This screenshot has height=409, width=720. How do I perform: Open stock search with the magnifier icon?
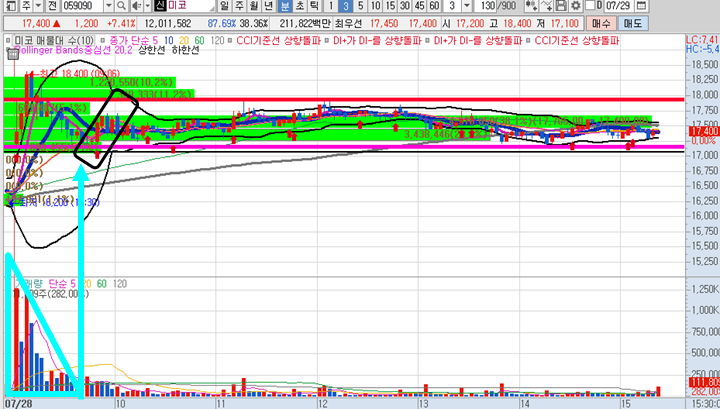point(121,6)
